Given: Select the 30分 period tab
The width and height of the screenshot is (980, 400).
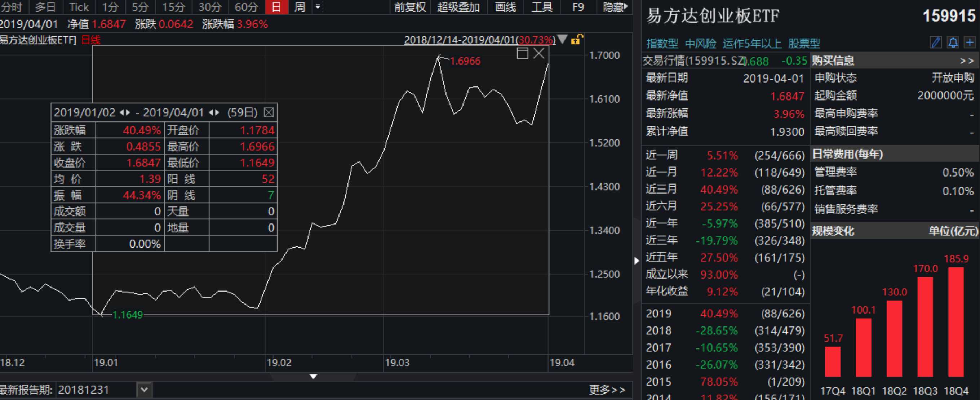Looking at the screenshot, I should click(210, 7).
